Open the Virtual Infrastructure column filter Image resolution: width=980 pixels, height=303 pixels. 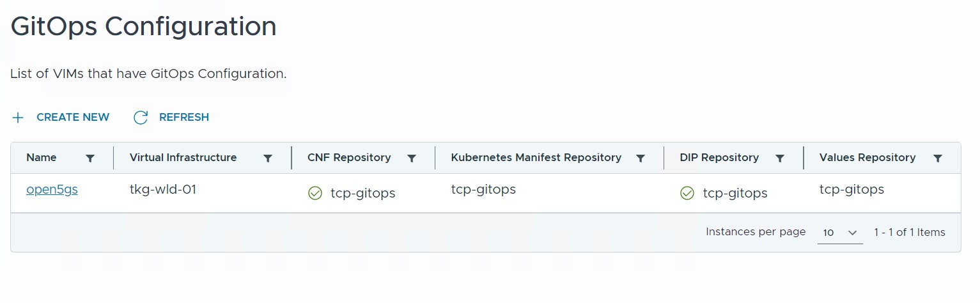tap(268, 159)
